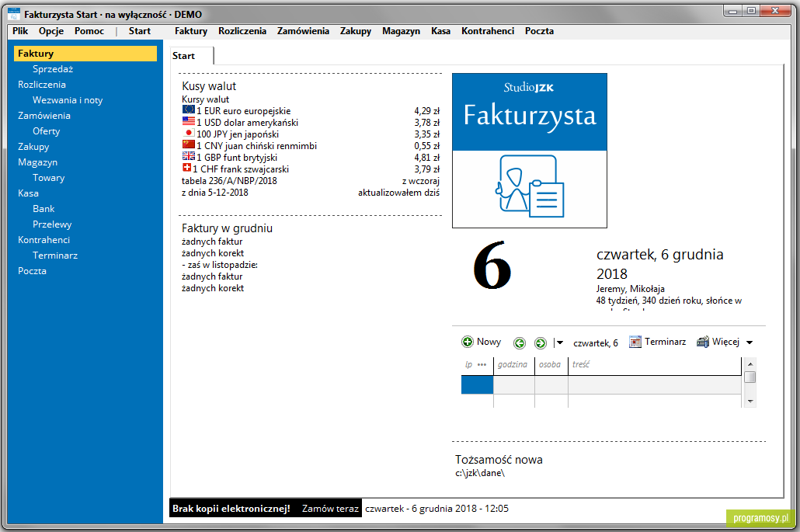
Task: Open Kasa in the sidebar
Action: [x=28, y=193]
